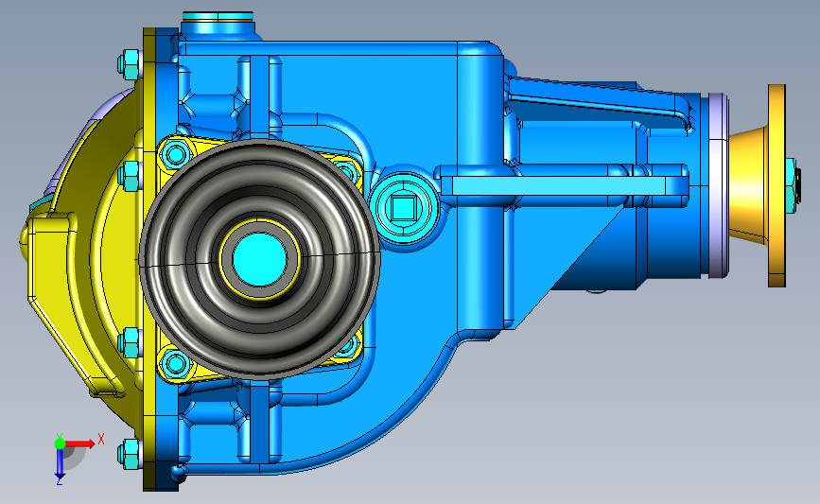The width and height of the screenshot is (820, 504).
Task: Pick the cyan shaft end inside the boot
Action: [259, 259]
